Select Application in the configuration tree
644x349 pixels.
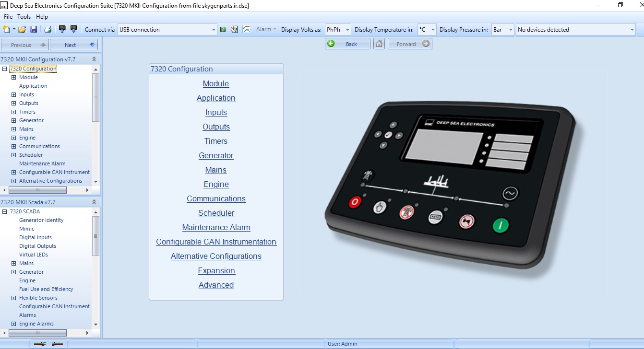click(x=33, y=86)
